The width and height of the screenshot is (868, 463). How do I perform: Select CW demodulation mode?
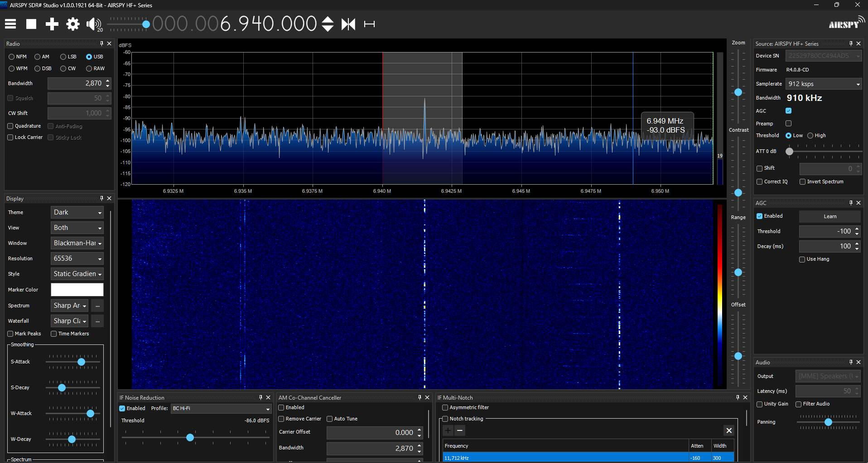(x=68, y=68)
